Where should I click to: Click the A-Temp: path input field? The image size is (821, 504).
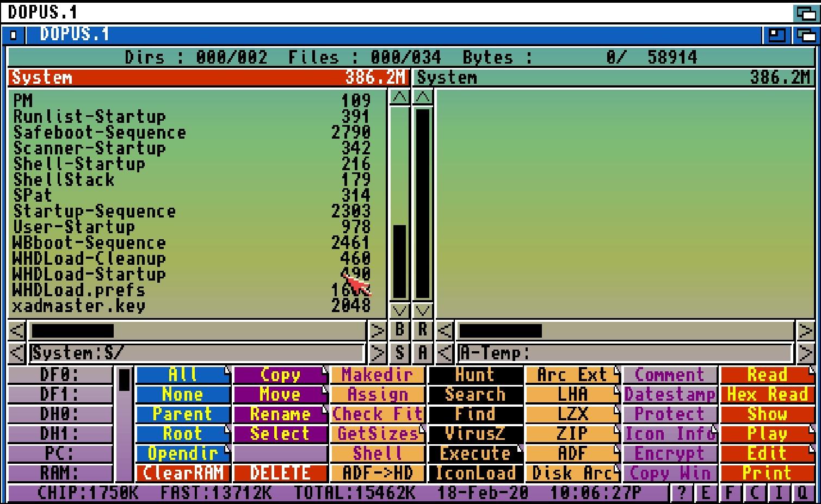(x=625, y=353)
